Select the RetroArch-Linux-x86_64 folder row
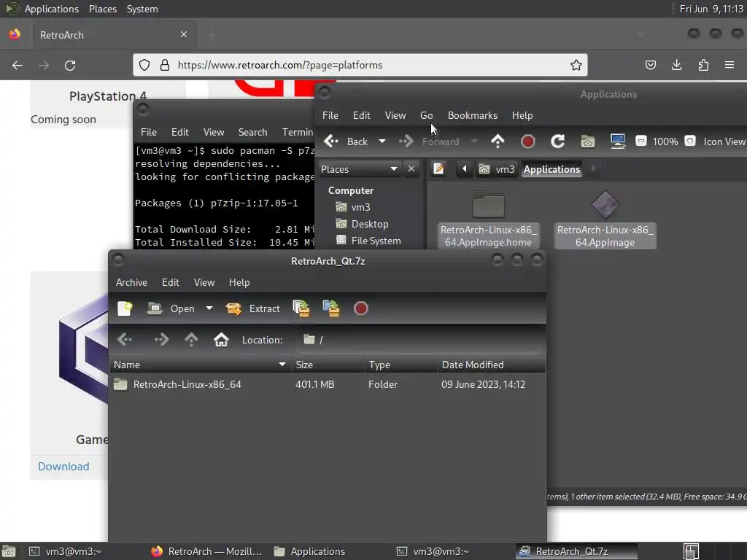The width and height of the screenshot is (747, 560). pos(328,384)
